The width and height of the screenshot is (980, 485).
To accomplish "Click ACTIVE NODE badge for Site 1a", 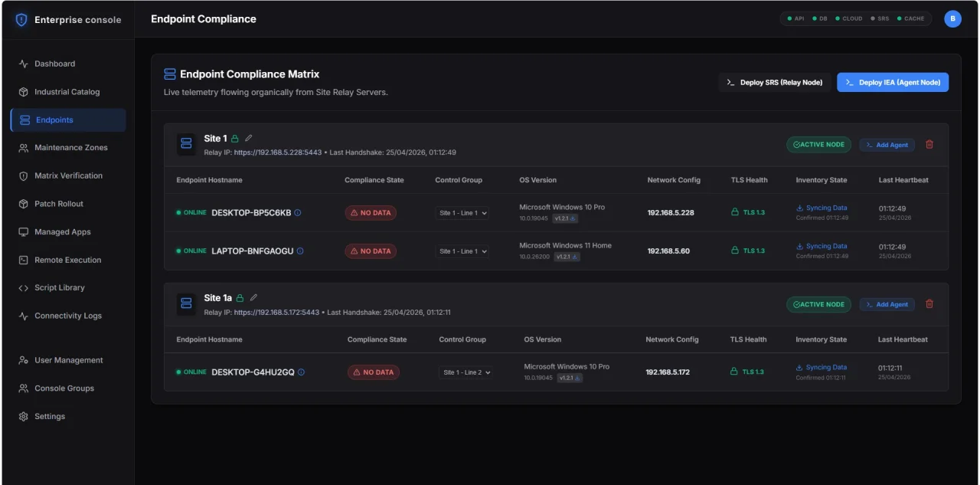I will [x=818, y=304].
